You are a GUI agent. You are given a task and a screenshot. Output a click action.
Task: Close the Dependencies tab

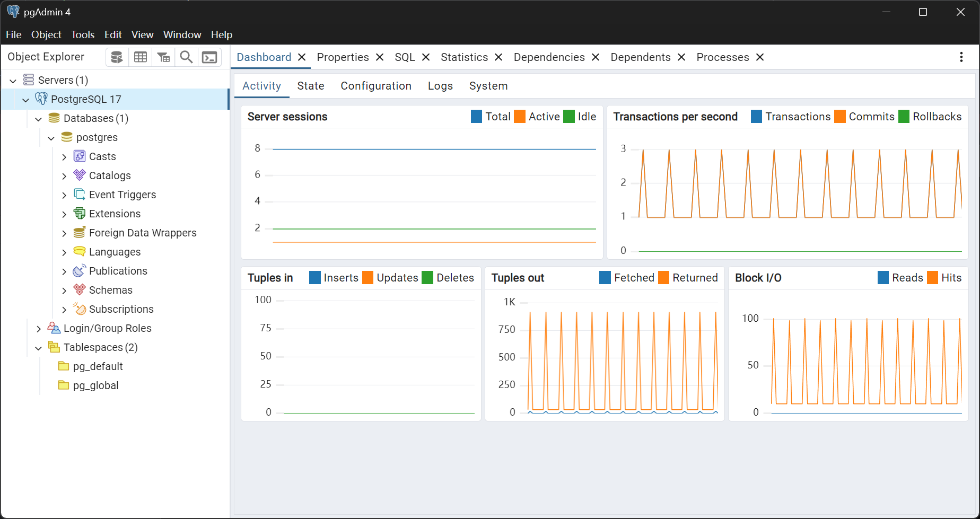pyautogui.click(x=596, y=57)
